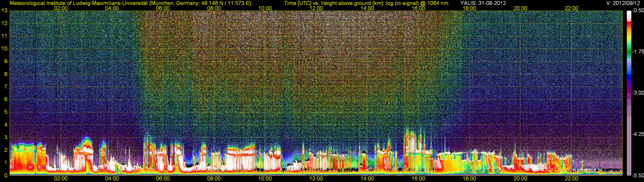Click the 02:00 label on the bottom time axis

[61, 179]
